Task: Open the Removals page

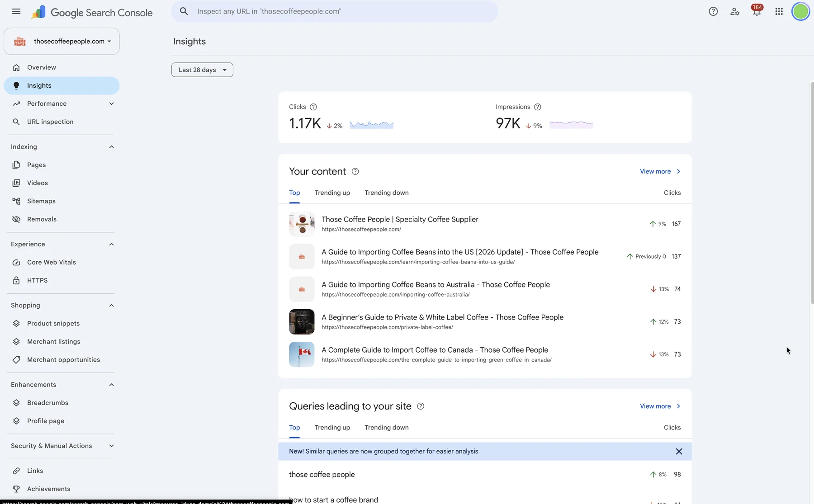Action: point(62,219)
